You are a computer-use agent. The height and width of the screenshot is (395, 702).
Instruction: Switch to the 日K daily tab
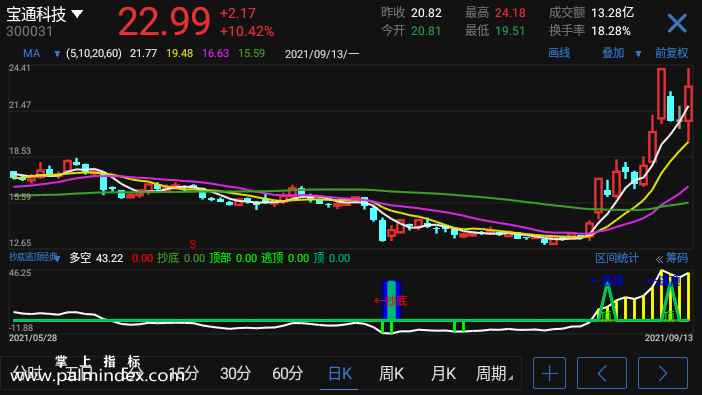[x=340, y=373]
